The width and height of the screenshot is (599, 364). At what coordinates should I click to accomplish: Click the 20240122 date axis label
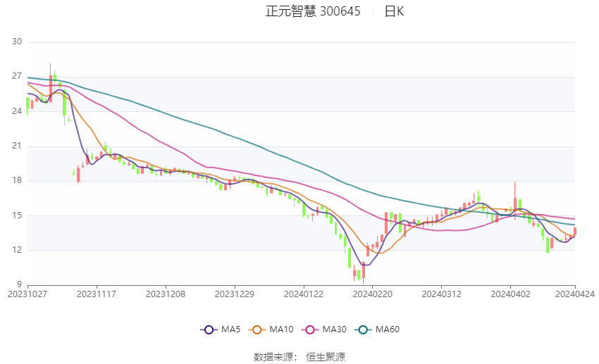[x=304, y=294]
